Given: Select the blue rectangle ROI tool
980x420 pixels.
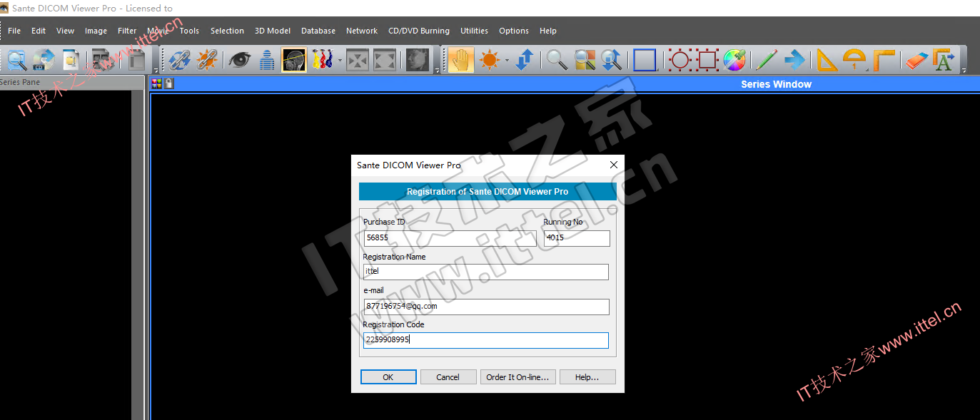Looking at the screenshot, I should pos(645,60).
